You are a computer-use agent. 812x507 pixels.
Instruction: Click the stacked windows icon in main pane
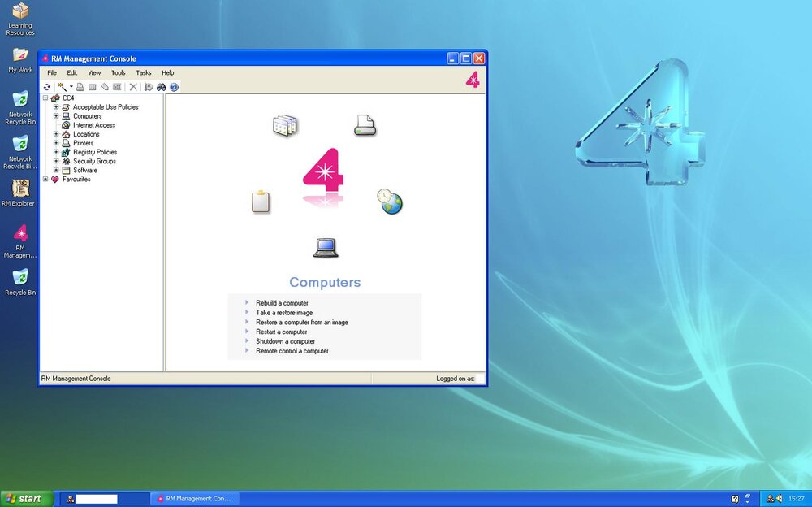click(x=285, y=125)
